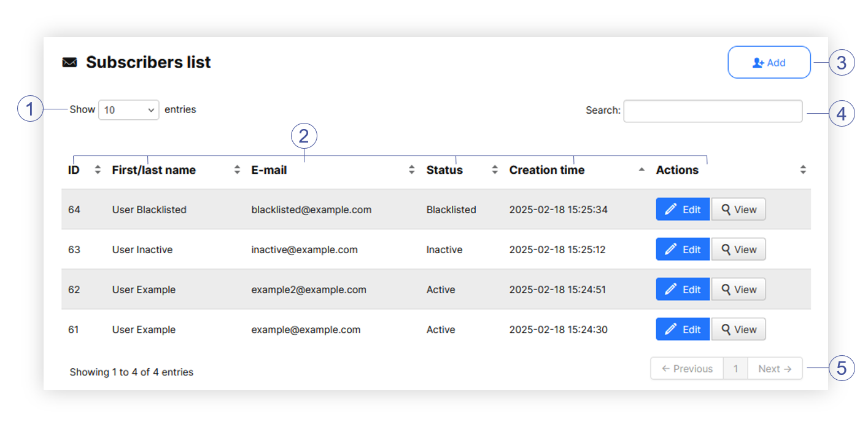Sort by Status column arrows icon
The width and height of the screenshot is (868, 432).
(x=495, y=170)
